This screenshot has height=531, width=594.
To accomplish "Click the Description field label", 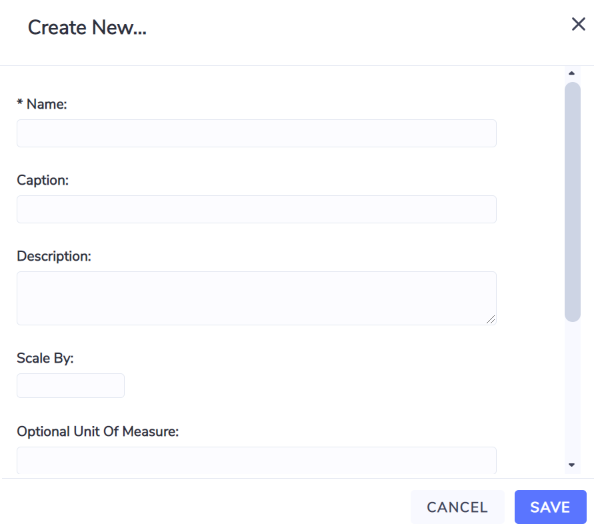I will pos(54,256).
